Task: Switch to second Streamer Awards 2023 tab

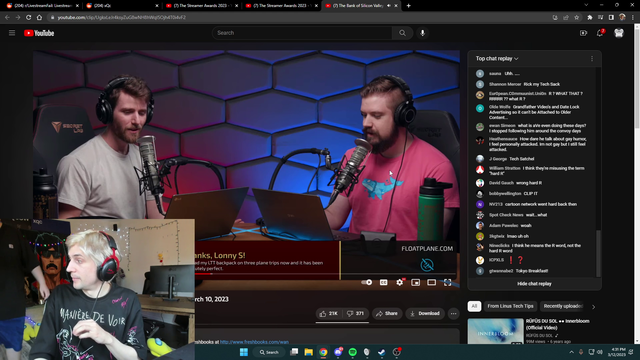Action: click(282, 6)
